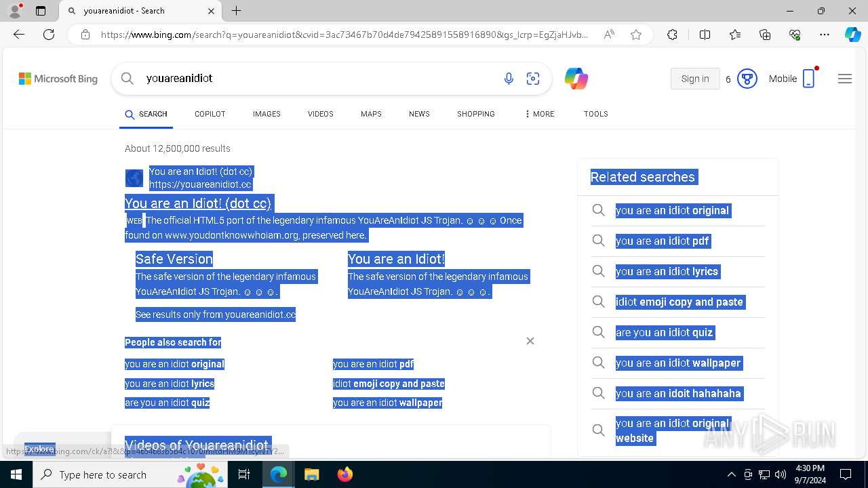Open the 'You are an Idiot! (dot cc)' result title
This screenshot has height=488, width=868.
(198, 203)
